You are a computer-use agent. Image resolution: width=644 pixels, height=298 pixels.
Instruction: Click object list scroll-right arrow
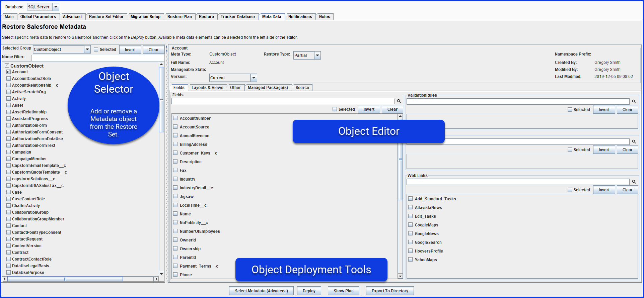pos(156,279)
